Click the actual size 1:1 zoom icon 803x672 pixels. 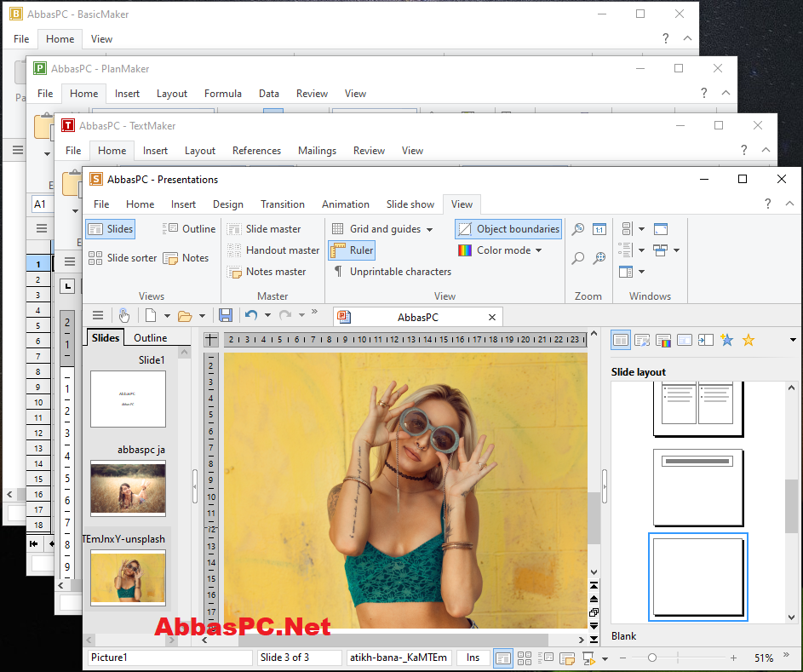pos(599,229)
